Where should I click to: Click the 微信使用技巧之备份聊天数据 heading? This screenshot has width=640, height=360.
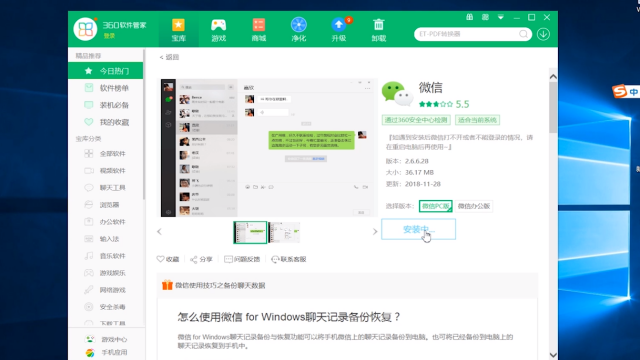point(220,285)
